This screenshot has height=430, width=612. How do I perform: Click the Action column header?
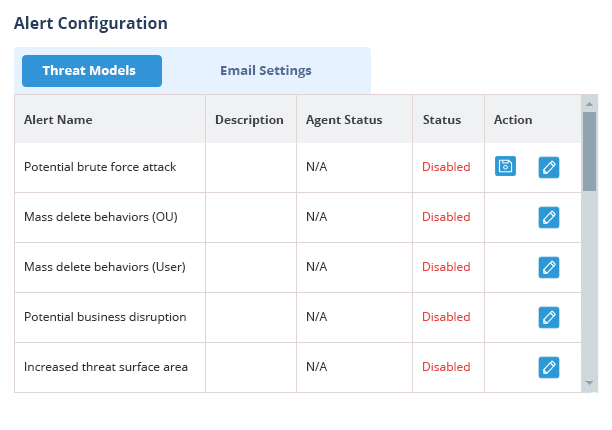(x=513, y=120)
